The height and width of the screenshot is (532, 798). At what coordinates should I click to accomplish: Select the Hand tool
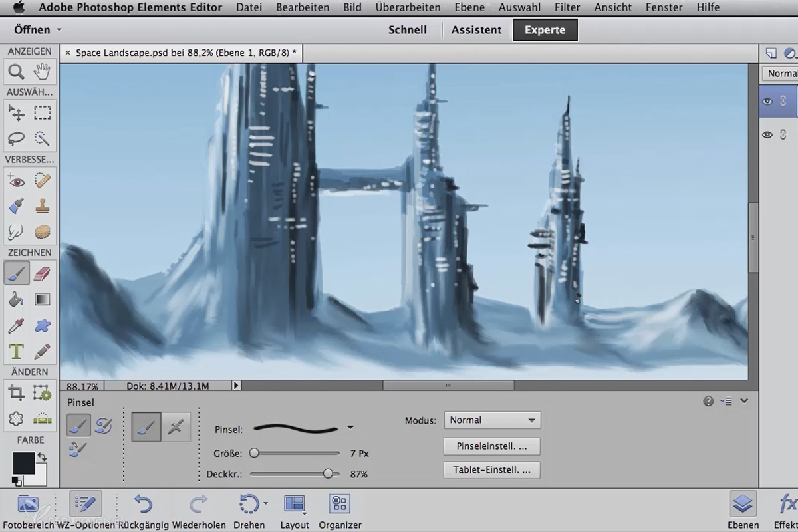(42, 72)
